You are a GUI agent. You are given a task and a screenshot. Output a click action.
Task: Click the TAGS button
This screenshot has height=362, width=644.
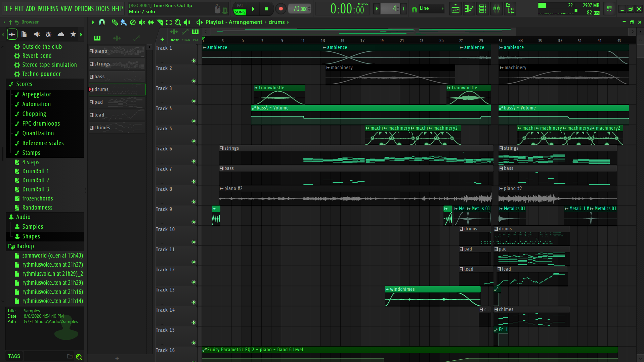[14, 357]
